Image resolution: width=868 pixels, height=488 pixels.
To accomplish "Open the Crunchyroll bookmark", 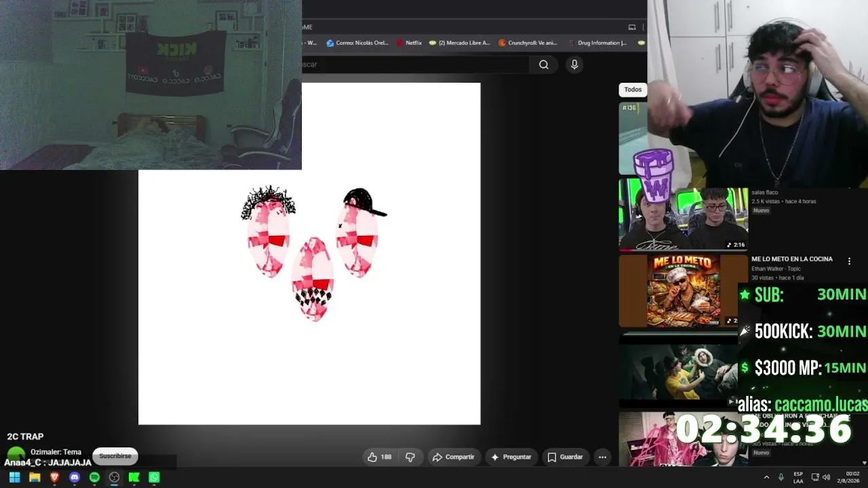I will point(528,43).
